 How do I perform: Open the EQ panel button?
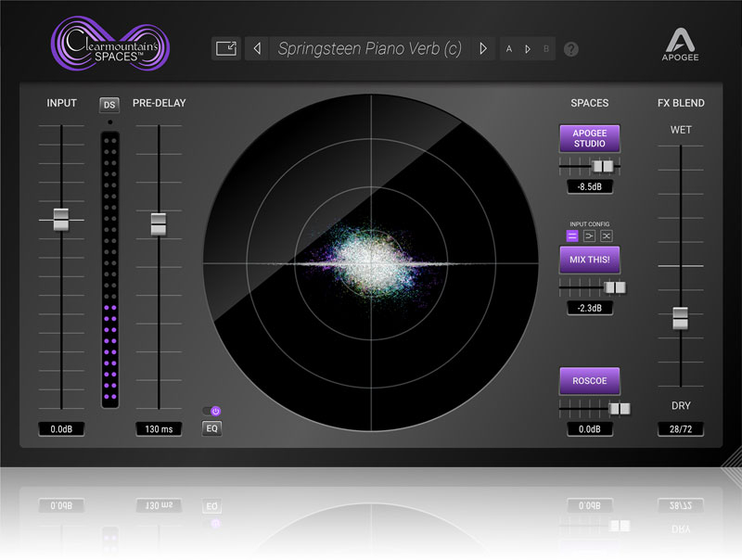(x=212, y=428)
